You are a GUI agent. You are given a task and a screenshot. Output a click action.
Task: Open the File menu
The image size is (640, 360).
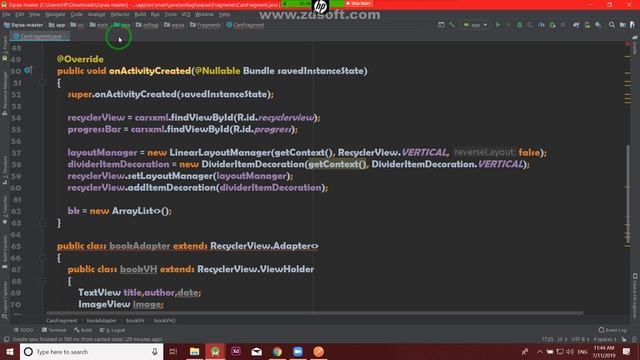point(7,14)
